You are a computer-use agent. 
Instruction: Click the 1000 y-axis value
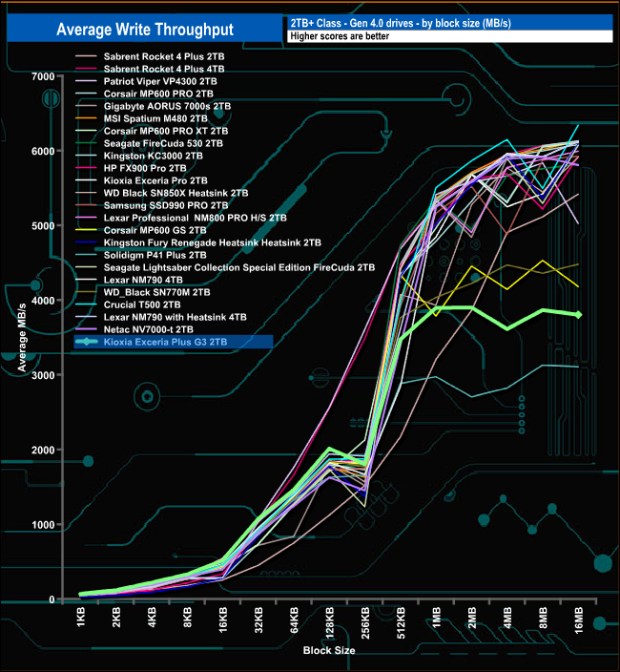pyautogui.click(x=43, y=525)
